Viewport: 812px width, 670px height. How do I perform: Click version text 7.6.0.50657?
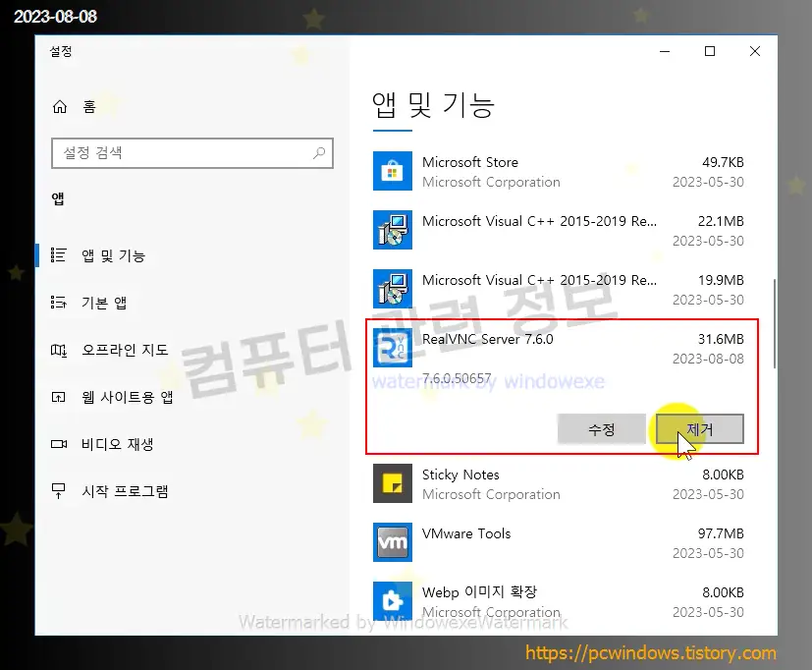click(x=457, y=378)
